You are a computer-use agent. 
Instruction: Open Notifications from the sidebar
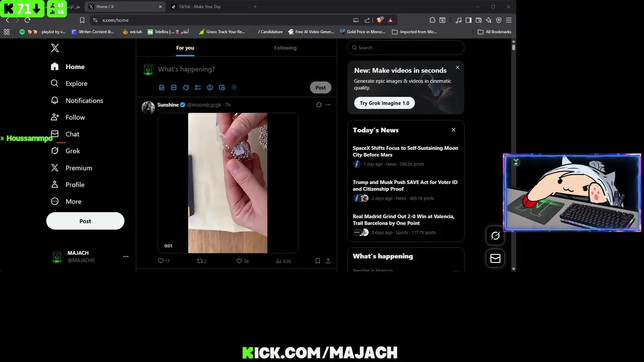coord(77,101)
